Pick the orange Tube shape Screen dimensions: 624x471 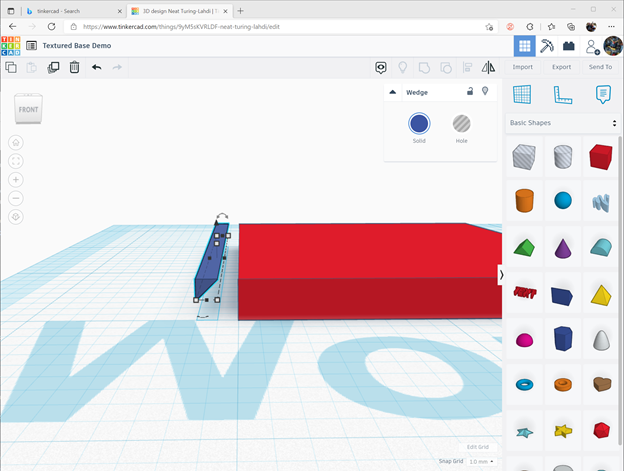(563, 384)
